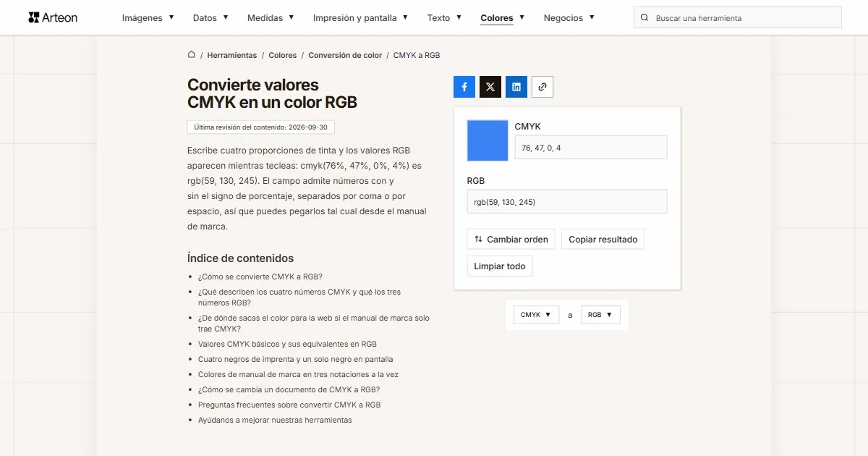Open '¿Cómo se cambia un documento' link
The width and height of the screenshot is (868, 456).
click(289, 389)
